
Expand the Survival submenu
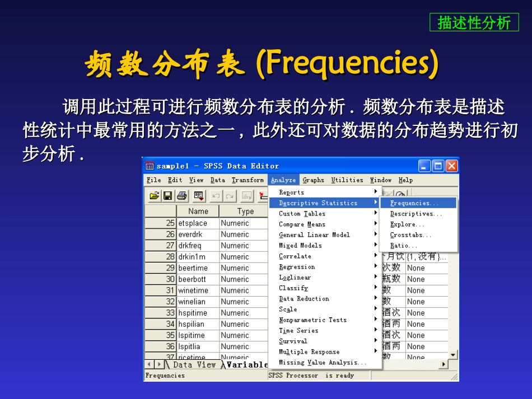click(x=325, y=341)
